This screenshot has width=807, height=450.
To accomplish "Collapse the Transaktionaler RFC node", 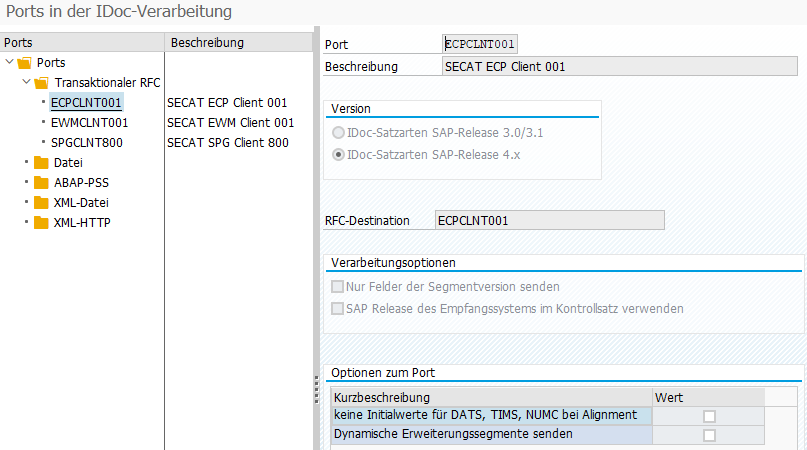I will point(26,82).
